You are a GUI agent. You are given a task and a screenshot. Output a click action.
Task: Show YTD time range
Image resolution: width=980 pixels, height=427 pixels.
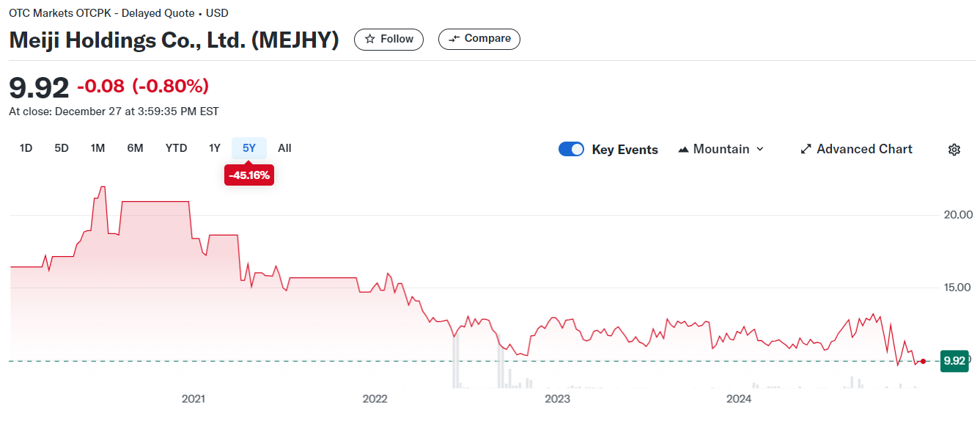pos(176,148)
